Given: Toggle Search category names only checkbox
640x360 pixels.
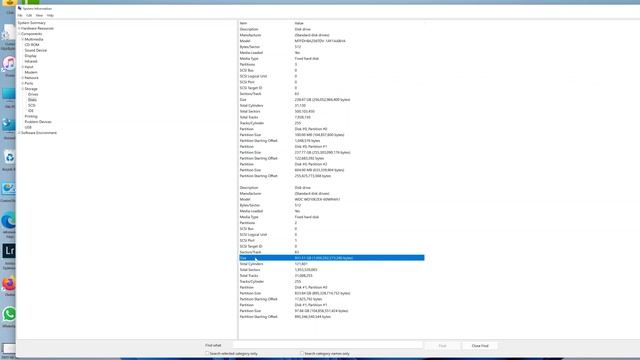Looking at the screenshot, I should point(302,353).
